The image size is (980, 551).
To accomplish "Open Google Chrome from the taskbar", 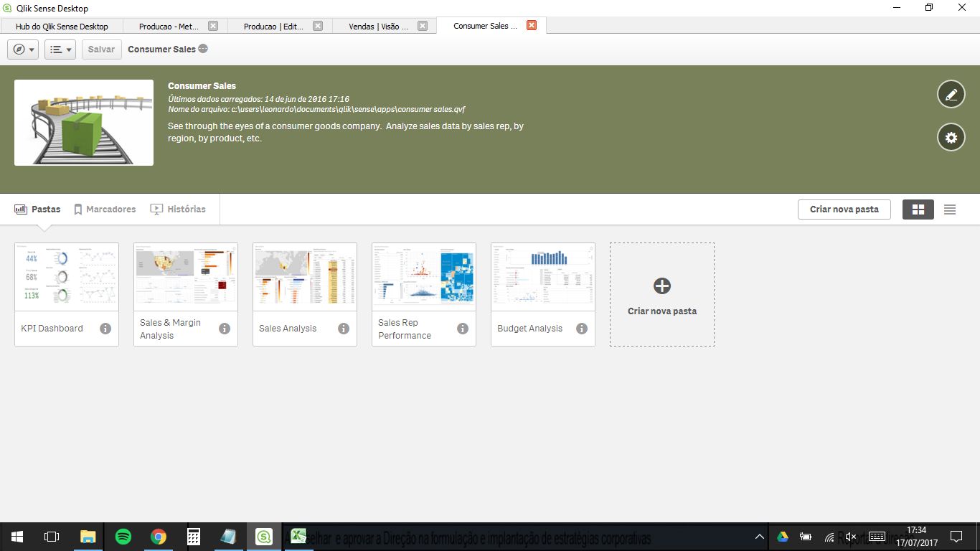I will (x=159, y=537).
